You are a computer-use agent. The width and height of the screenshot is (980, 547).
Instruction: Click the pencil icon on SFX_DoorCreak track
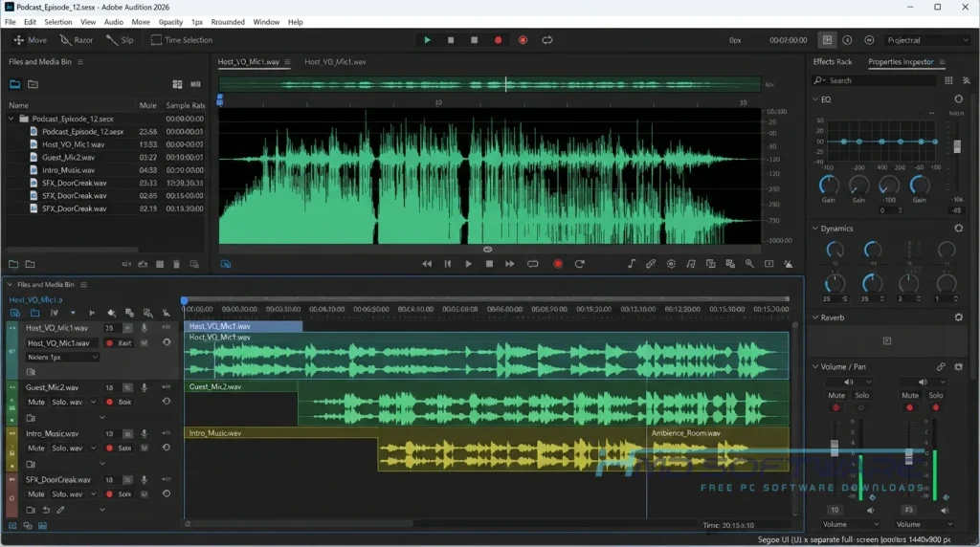tap(60, 510)
